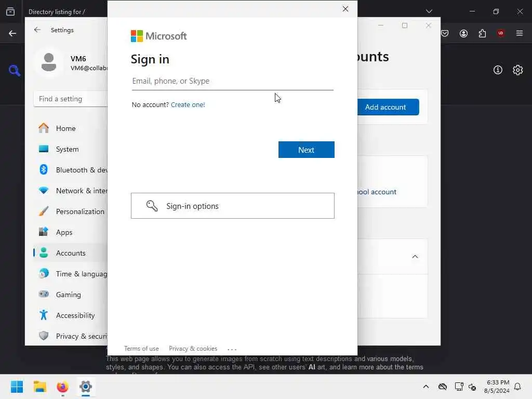
Task: Collapse the expanded section chevron in Settings
Action: point(415,257)
